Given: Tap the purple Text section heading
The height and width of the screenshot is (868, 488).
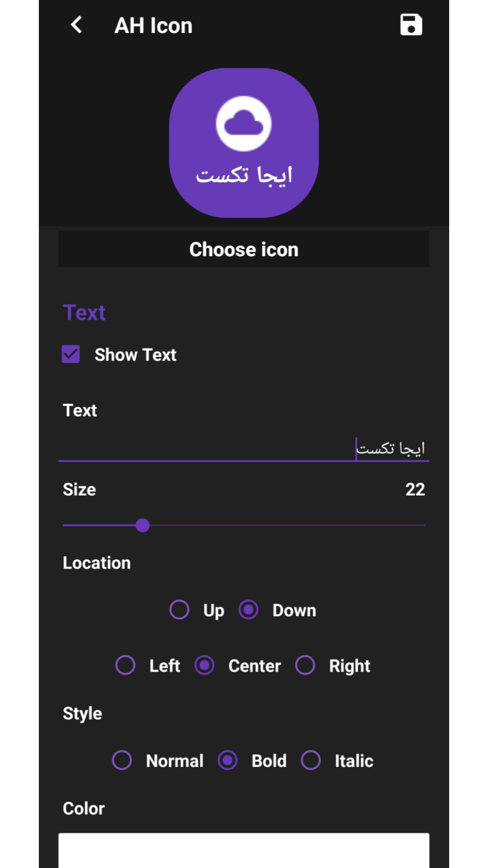Looking at the screenshot, I should tap(84, 312).
